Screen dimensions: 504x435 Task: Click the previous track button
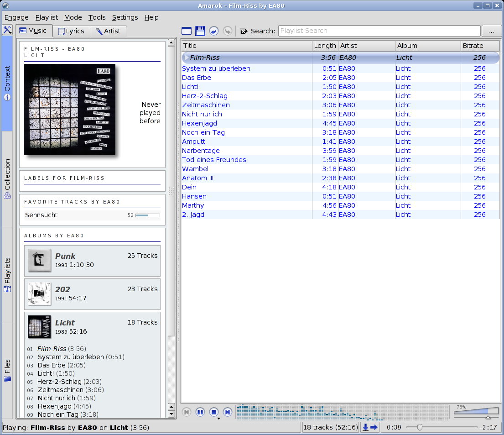(x=187, y=412)
